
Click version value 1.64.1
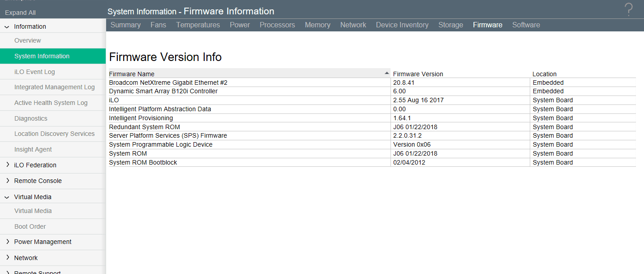(402, 118)
